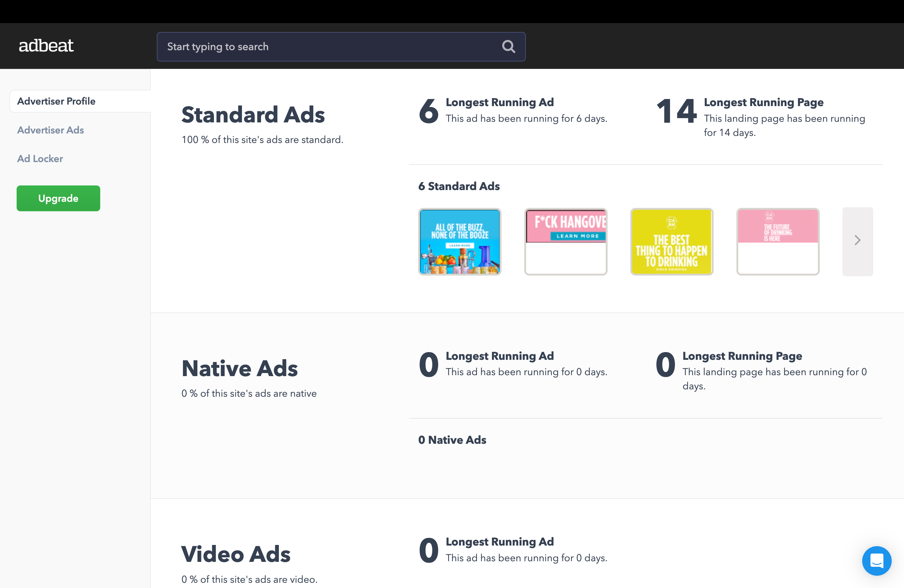Open Ad Locker from the sidebar
This screenshot has height=588, width=904.
[x=40, y=158]
